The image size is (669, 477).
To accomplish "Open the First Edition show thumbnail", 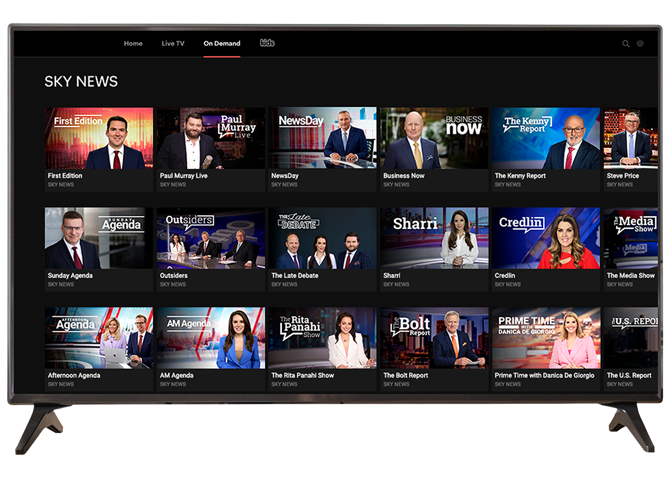I will tap(99, 139).
